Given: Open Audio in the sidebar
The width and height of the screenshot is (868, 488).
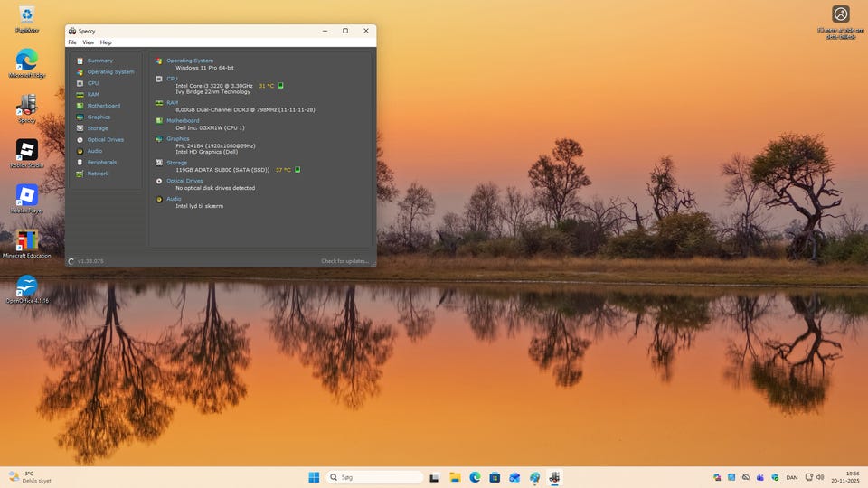Looking at the screenshot, I should tap(95, 151).
